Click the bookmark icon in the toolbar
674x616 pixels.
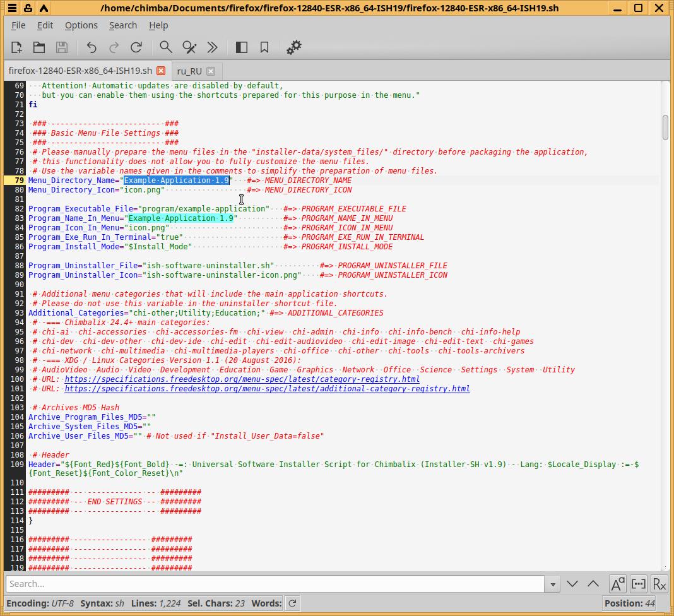click(x=264, y=47)
